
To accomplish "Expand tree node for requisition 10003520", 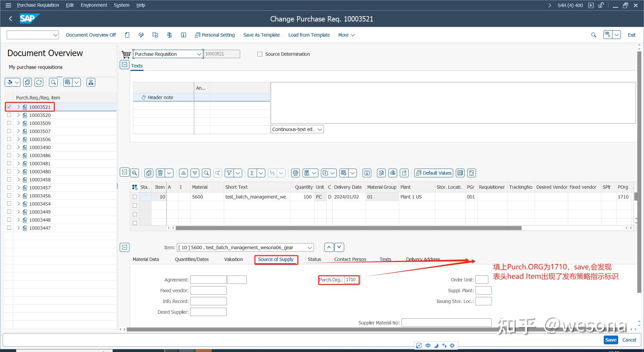I will tap(18, 115).
